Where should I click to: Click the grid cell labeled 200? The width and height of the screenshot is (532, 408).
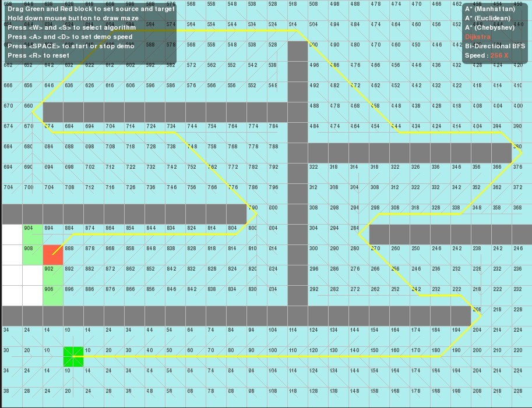click(481, 357)
